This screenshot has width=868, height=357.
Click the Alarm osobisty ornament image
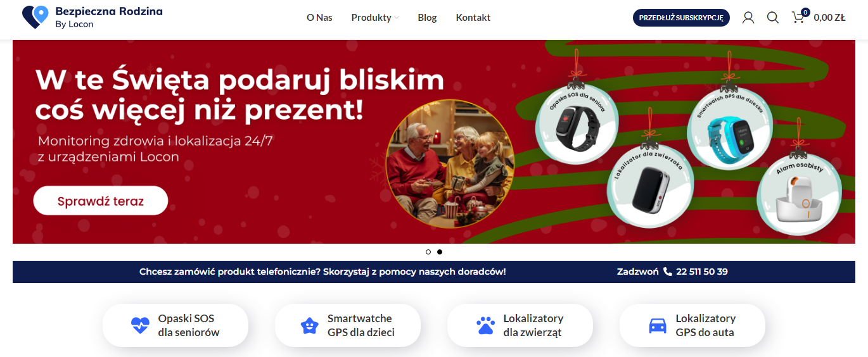pyautogui.click(x=799, y=194)
